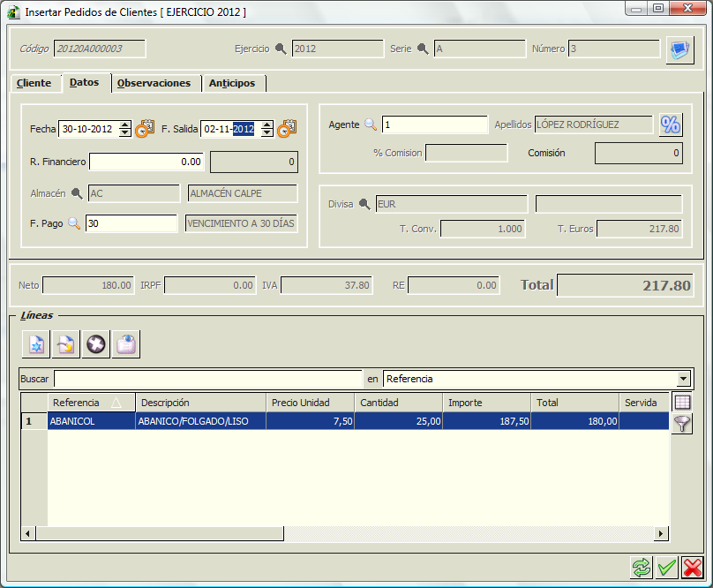Click the Código 20120A000003 field
The image size is (713, 588).
pos(100,49)
